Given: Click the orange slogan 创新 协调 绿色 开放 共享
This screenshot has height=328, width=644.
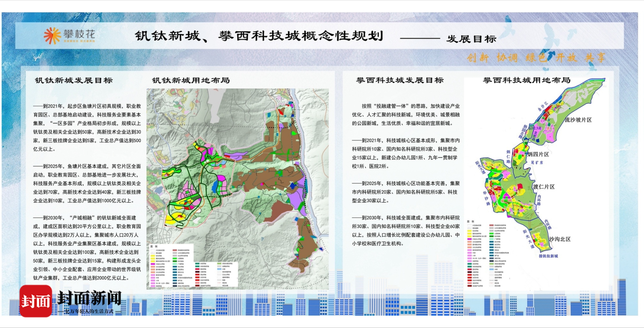Looking at the screenshot, I should (536, 58).
